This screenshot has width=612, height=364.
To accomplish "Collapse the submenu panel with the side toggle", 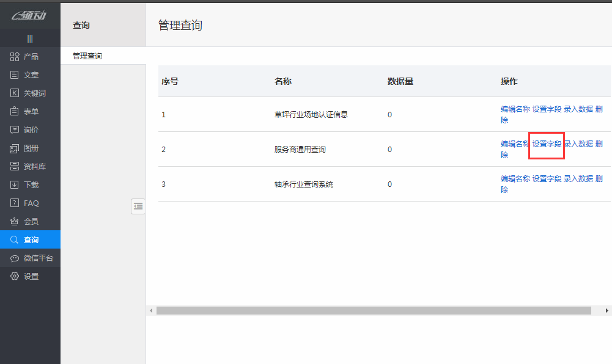I will point(138,206).
